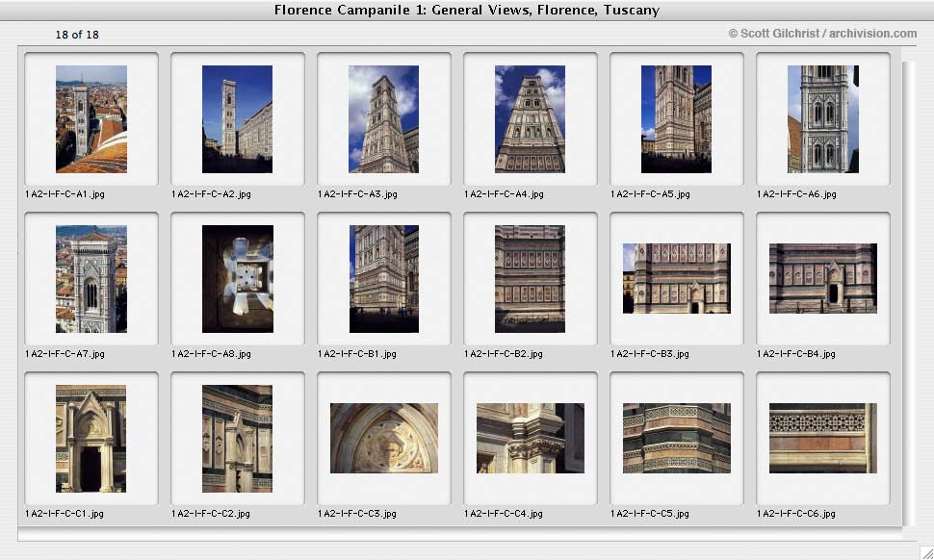Image resolution: width=934 pixels, height=560 pixels.
Task: Open the 1A2-I-F-C-B2.jpg thumbnail
Action: pos(530,278)
